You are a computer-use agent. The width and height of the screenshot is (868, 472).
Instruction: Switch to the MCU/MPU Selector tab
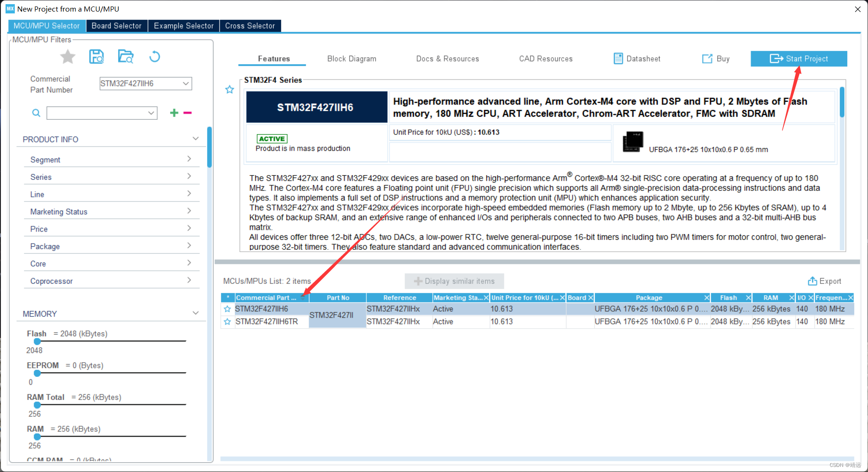47,26
